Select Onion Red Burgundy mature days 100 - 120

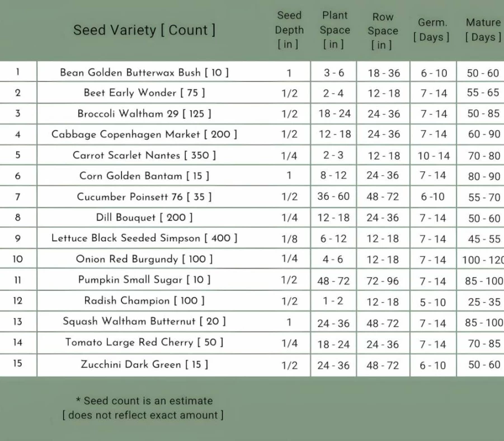(x=483, y=260)
